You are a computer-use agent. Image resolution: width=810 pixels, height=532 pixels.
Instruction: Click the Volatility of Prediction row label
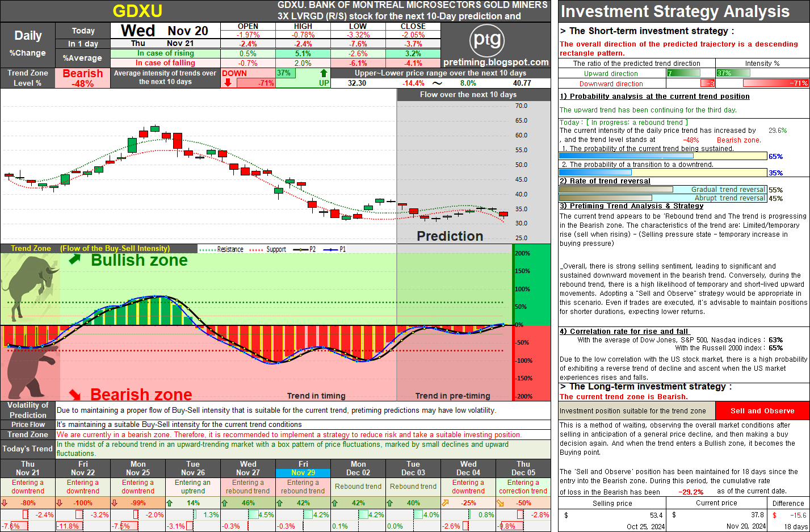28,410
